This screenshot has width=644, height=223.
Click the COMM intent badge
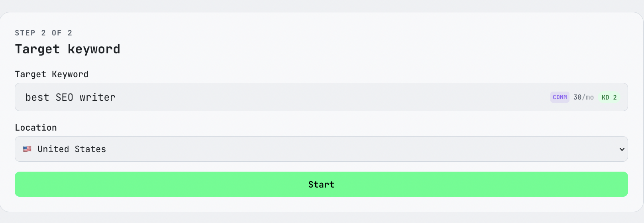(x=560, y=97)
